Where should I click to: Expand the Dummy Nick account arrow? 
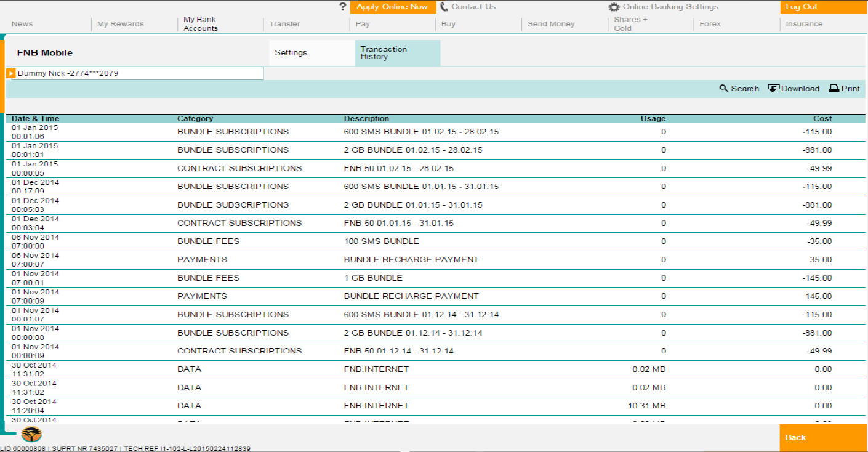[x=11, y=73]
